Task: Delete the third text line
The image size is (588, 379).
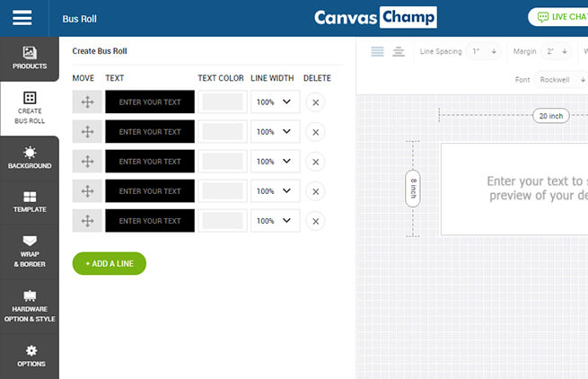Action: pos(315,162)
